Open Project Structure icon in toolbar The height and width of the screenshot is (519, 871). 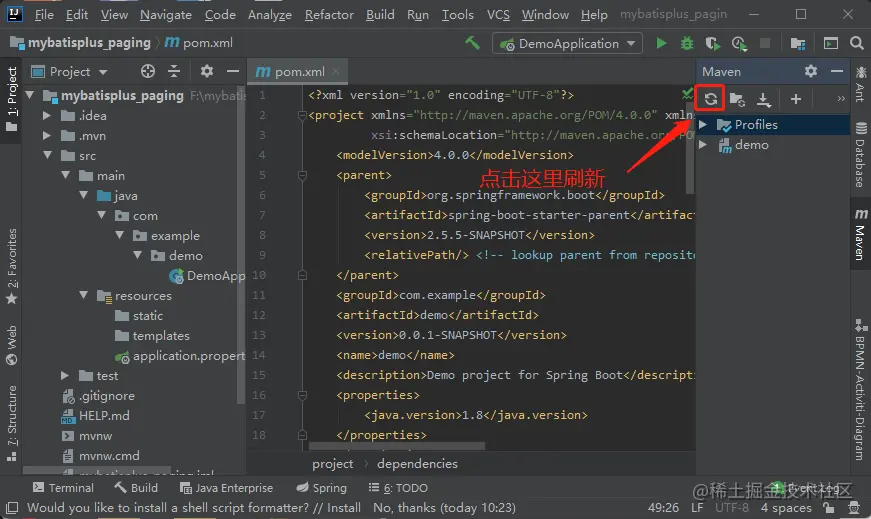click(798, 43)
